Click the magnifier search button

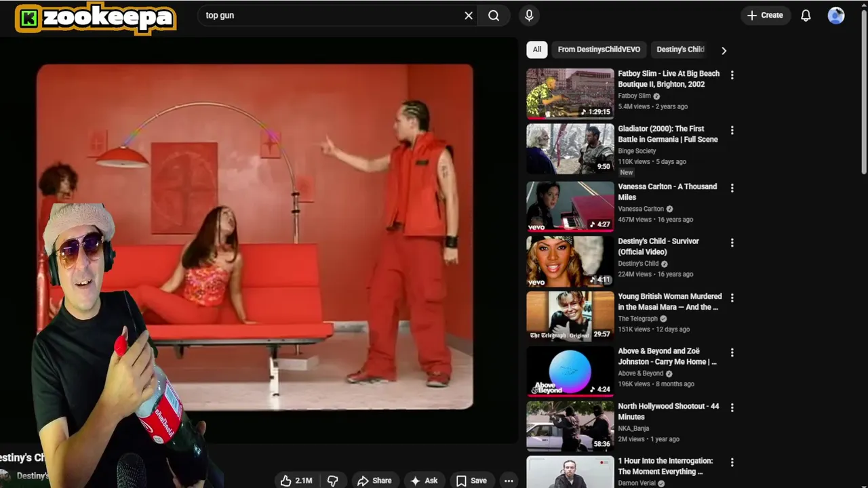(494, 16)
